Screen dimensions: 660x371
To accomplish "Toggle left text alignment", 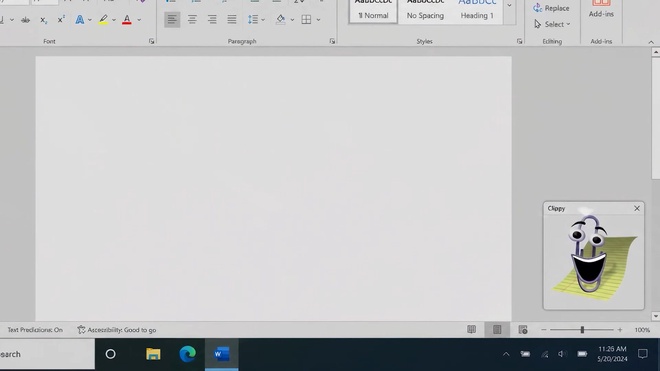I will [x=172, y=19].
